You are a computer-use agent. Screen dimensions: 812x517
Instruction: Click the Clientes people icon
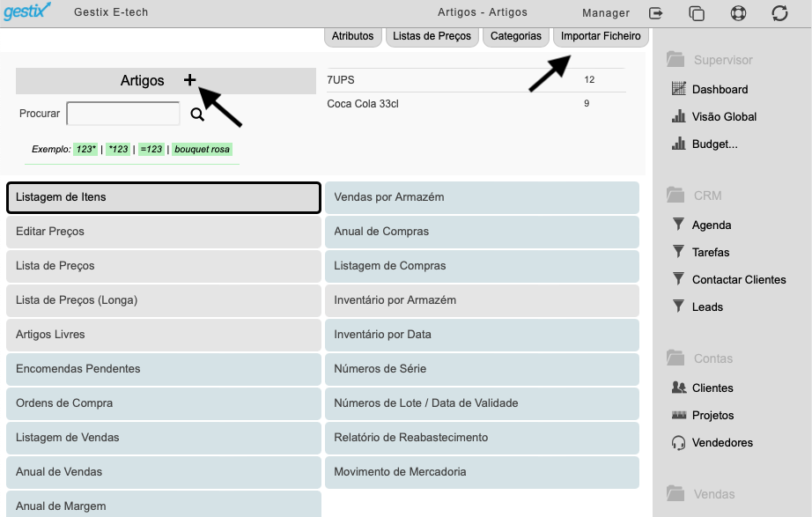678,388
